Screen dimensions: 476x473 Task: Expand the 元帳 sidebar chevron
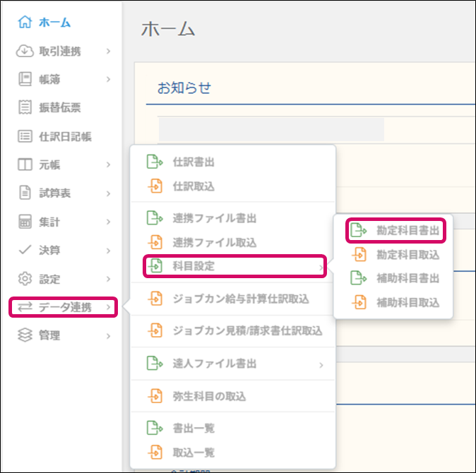click(109, 164)
